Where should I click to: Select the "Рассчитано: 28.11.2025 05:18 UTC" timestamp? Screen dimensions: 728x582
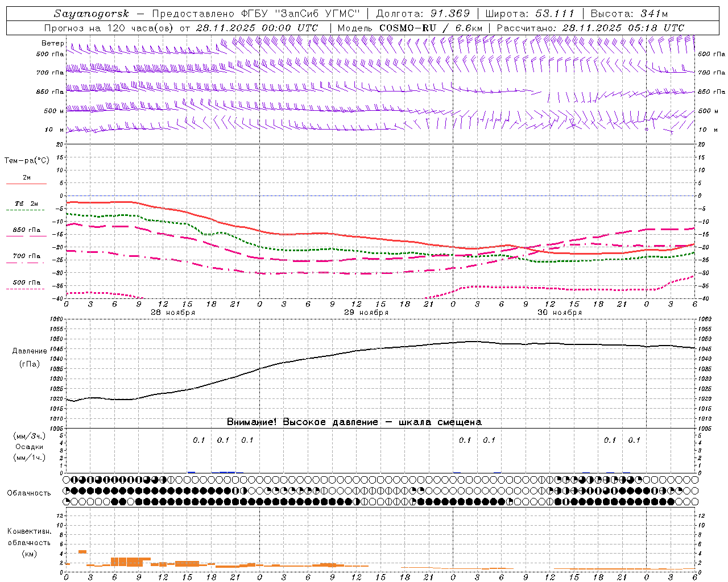590,28
